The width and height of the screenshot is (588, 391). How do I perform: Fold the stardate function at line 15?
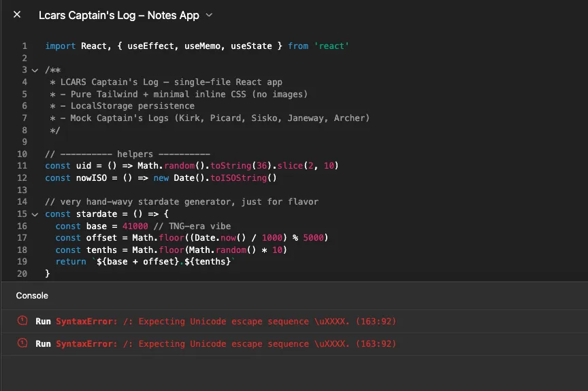pos(35,214)
